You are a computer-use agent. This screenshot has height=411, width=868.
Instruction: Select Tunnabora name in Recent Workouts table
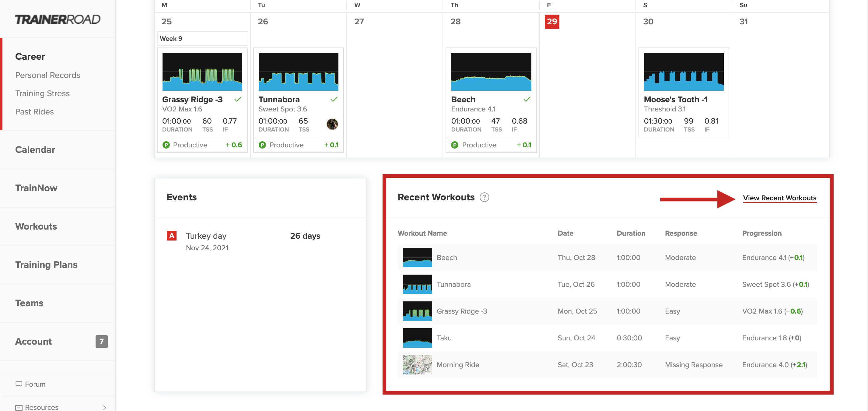coord(453,284)
